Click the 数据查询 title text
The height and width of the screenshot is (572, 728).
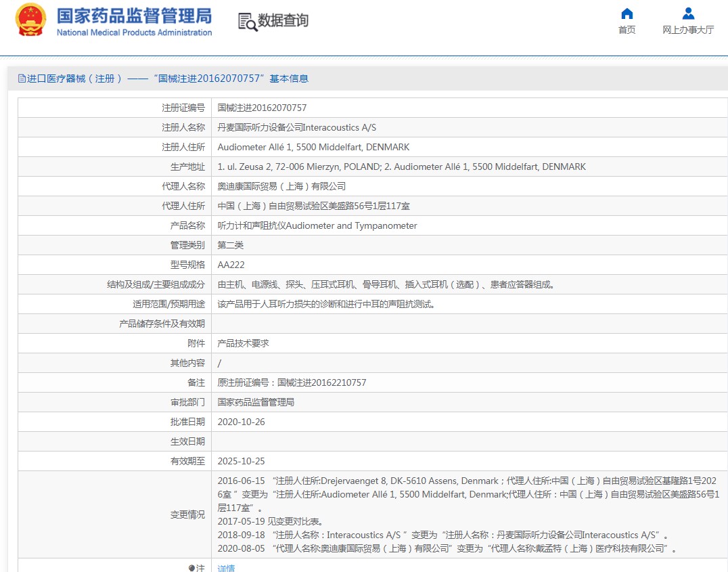pos(283,20)
